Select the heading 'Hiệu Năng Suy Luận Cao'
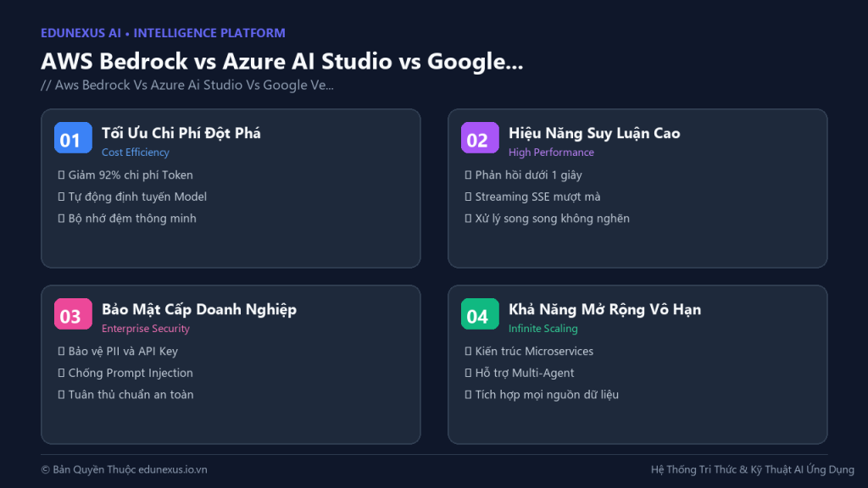This screenshot has width=868, height=488. (x=594, y=133)
